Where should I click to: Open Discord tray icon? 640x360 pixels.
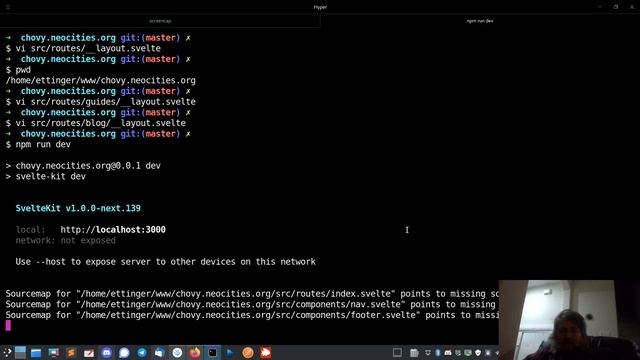coord(448,353)
